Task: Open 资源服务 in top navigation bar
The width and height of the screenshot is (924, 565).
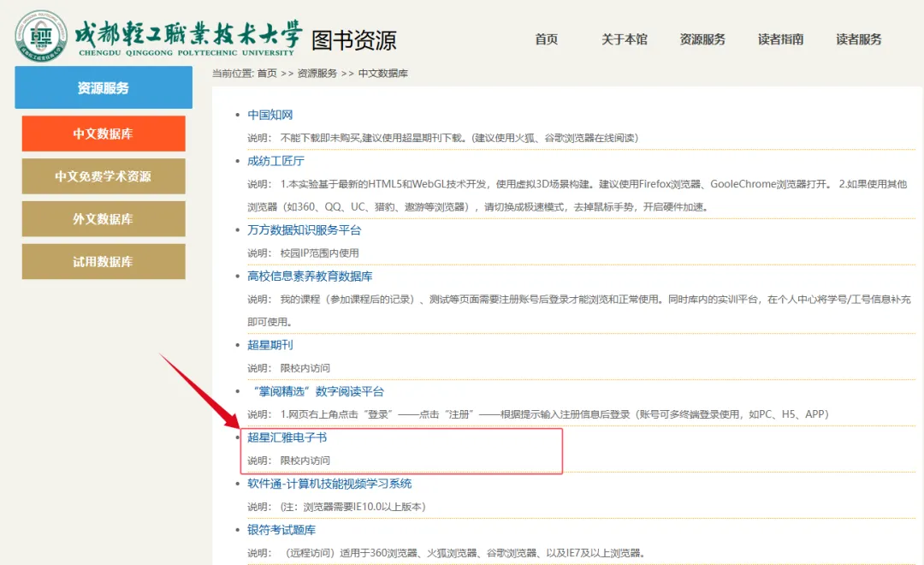Action: [702, 39]
